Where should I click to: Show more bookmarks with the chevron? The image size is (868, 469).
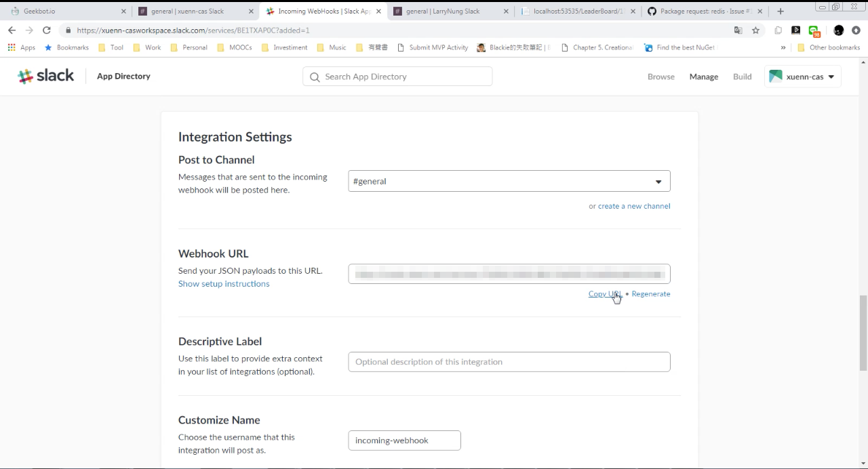(x=783, y=47)
